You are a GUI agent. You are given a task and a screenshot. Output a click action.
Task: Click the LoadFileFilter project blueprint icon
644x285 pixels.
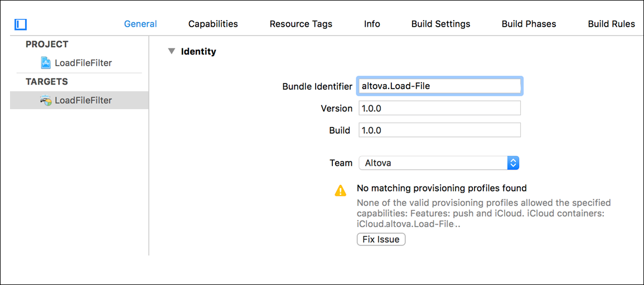coord(46,62)
